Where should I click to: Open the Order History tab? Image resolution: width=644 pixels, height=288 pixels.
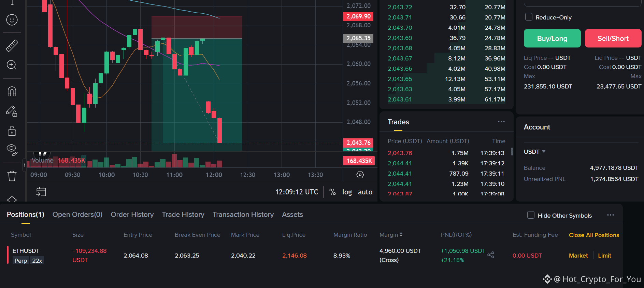(132, 215)
